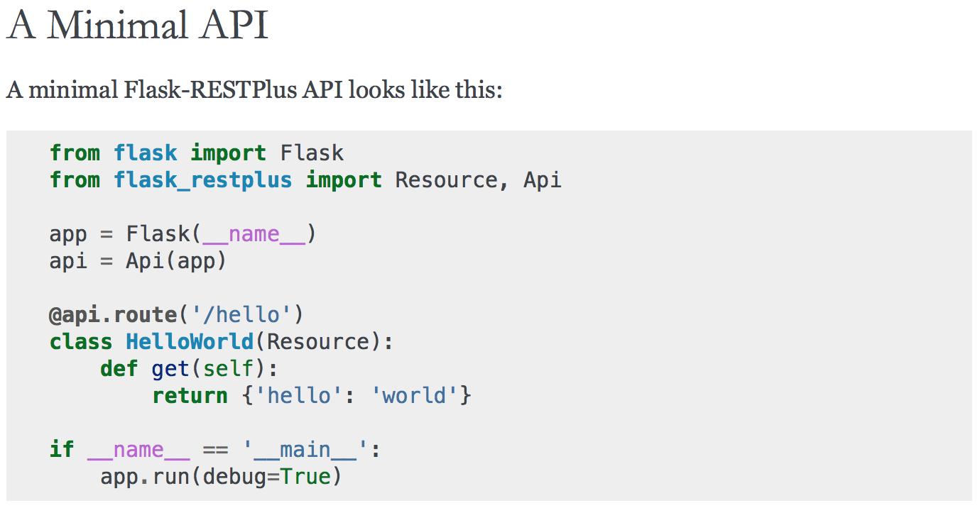This screenshot has height=508, width=980.
Task: Click the sentence 'A minimal Flask-RESTPlus API looks like this:'
Action: click(254, 91)
